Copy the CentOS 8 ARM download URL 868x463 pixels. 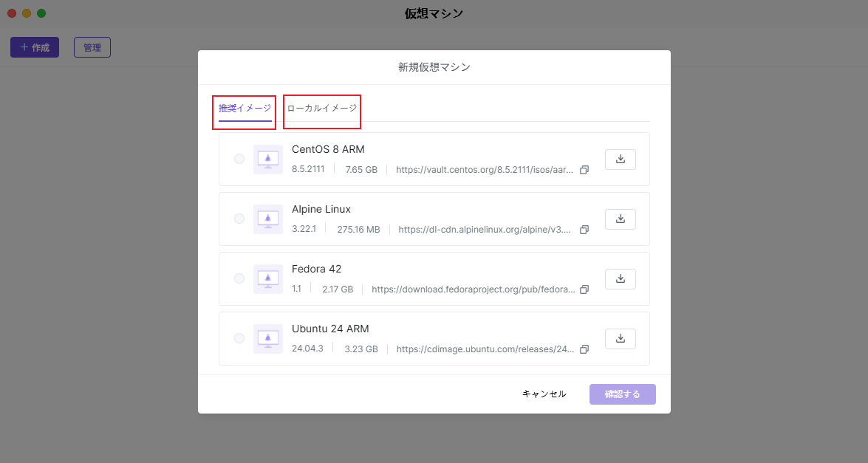584,170
